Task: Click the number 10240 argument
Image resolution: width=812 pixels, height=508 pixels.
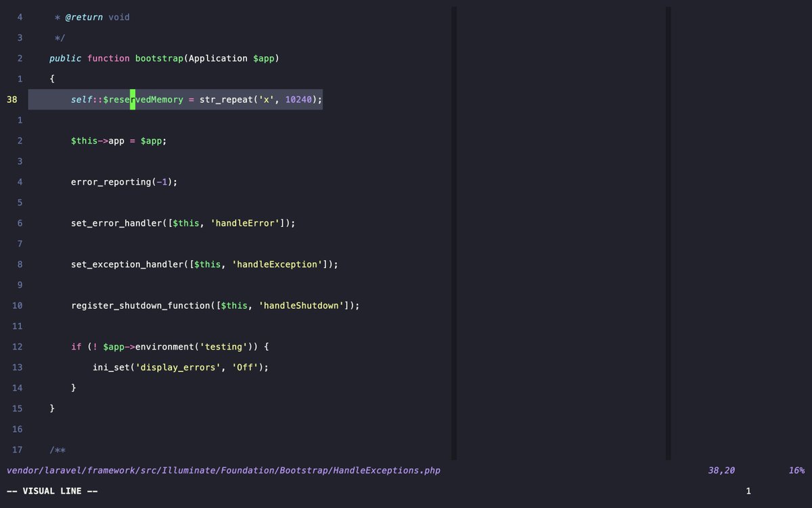Action: pos(299,100)
